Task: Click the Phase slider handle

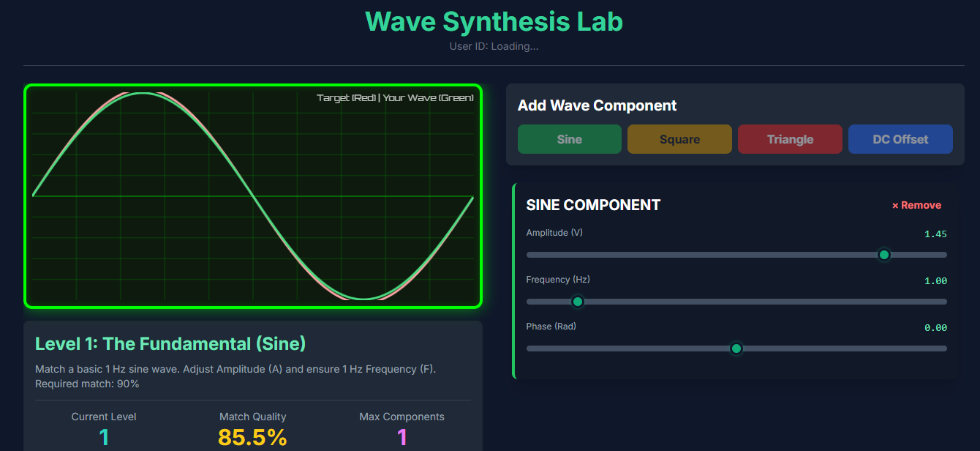Action: click(x=736, y=348)
